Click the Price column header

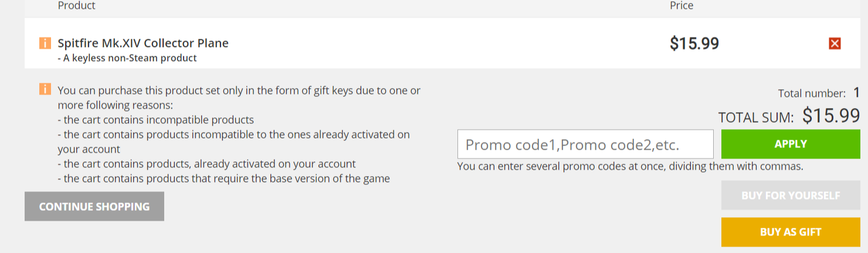681,6
